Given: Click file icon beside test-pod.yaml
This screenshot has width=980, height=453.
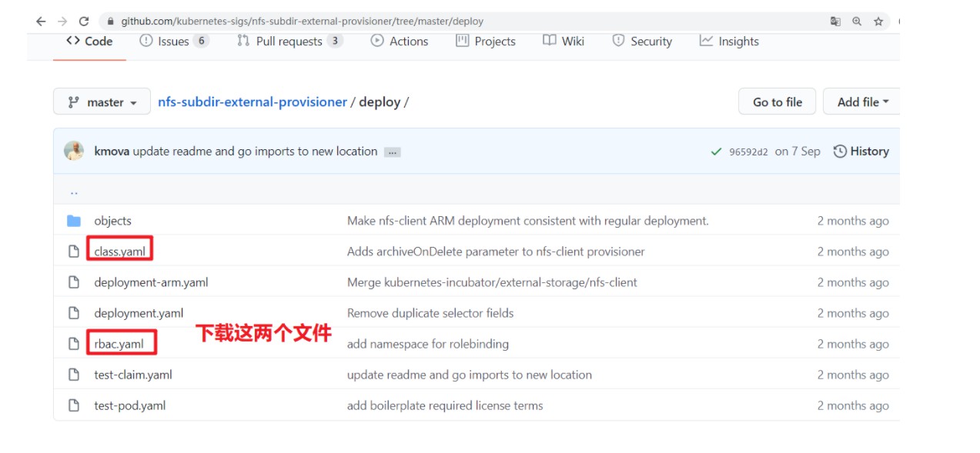Looking at the screenshot, I should click(x=74, y=405).
